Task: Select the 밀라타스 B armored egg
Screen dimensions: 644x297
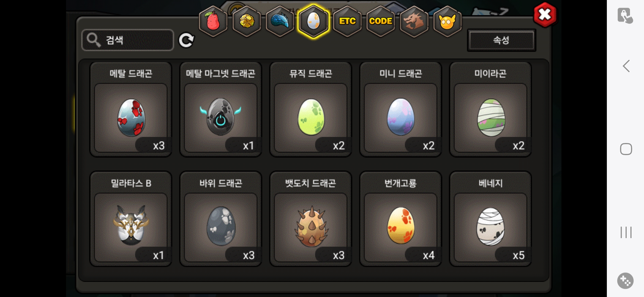Action: tap(131, 219)
